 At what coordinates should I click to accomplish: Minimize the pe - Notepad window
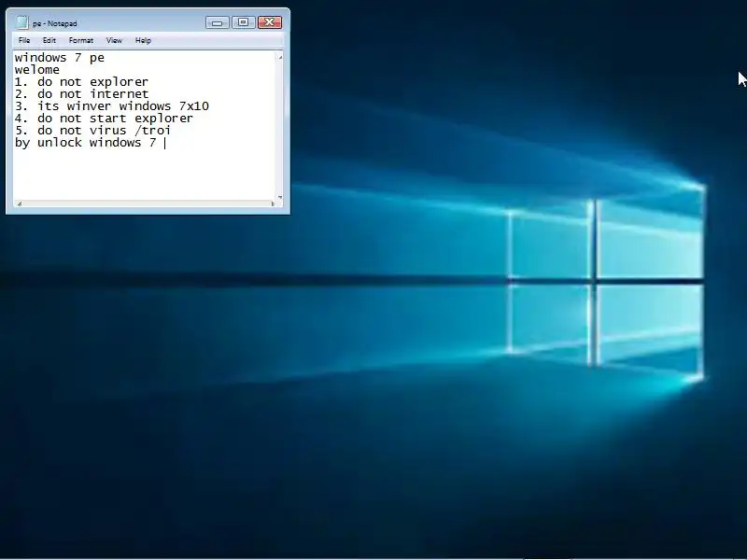218,22
